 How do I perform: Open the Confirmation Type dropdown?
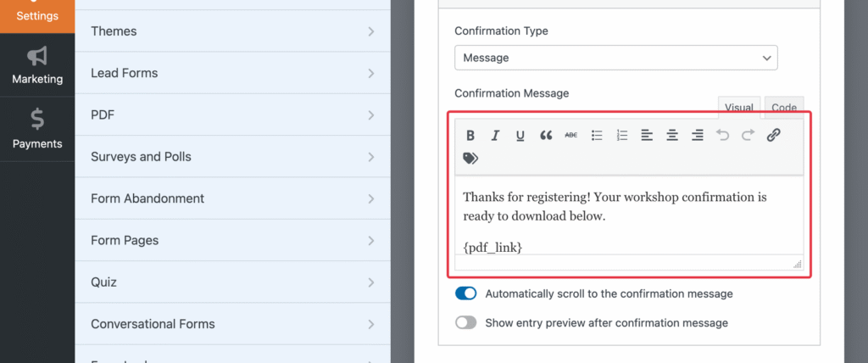coord(615,58)
